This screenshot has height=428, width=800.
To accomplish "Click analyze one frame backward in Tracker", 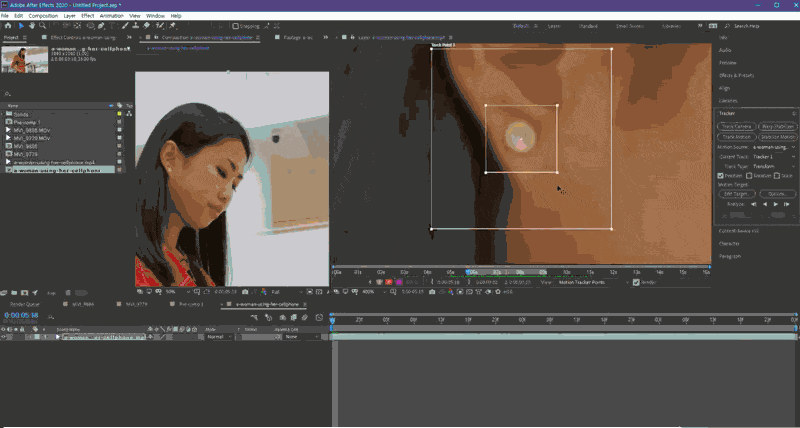I will (x=754, y=204).
